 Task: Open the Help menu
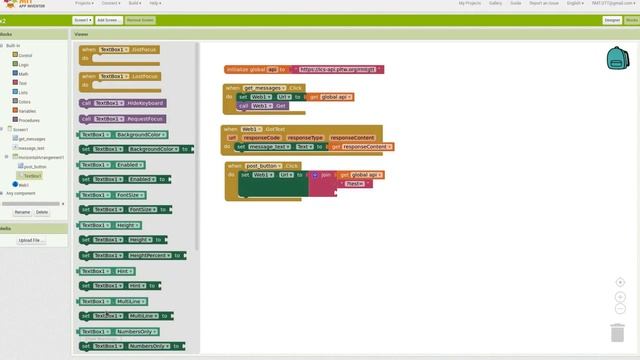click(x=155, y=3)
